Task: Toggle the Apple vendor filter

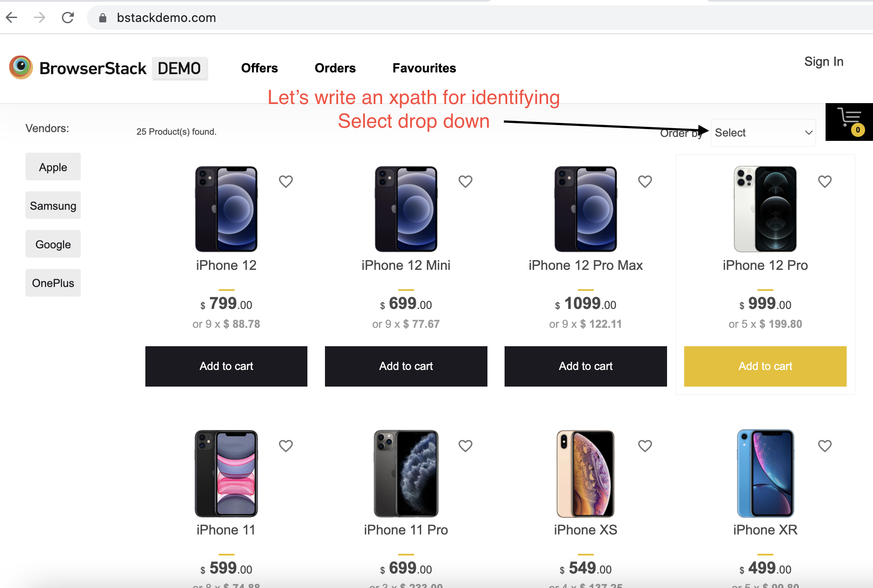Action: [x=53, y=167]
